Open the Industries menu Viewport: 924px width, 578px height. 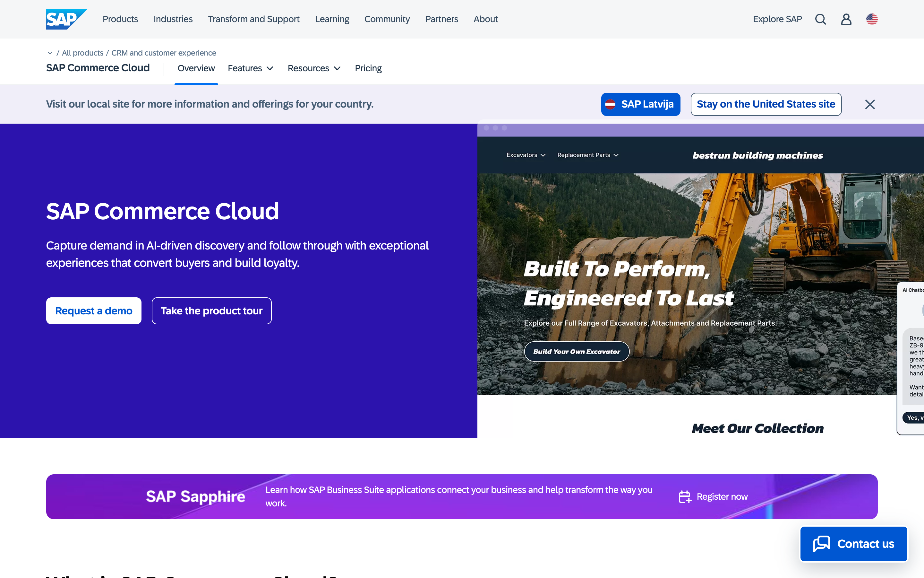173,19
